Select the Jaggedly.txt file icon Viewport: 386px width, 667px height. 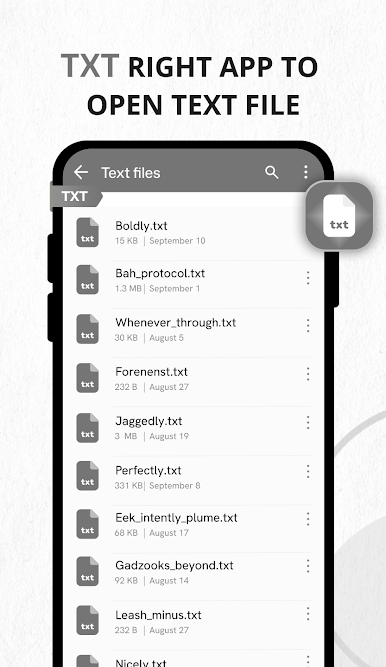(x=88, y=428)
